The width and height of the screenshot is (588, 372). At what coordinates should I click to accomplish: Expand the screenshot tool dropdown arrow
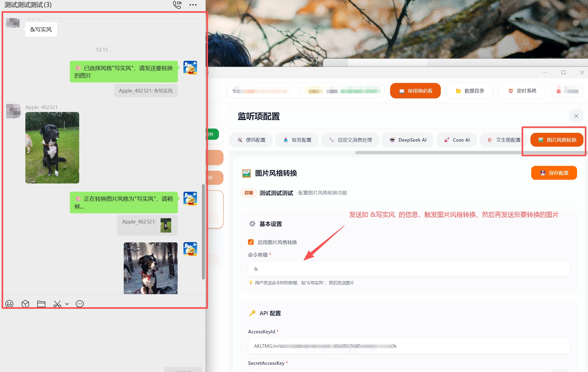click(x=67, y=304)
